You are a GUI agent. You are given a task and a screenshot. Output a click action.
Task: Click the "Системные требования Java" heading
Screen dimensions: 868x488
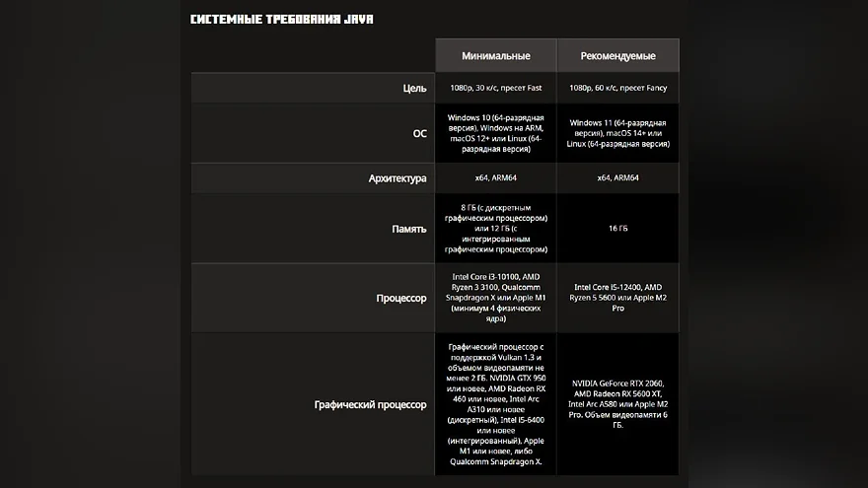(281, 20)
